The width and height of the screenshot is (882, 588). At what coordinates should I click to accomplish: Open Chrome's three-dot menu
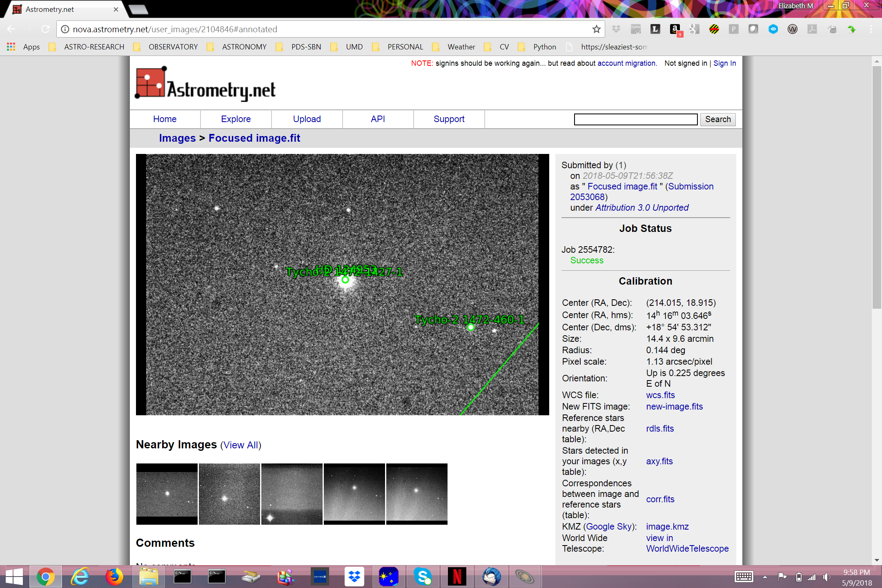click(x=871, y=29)
